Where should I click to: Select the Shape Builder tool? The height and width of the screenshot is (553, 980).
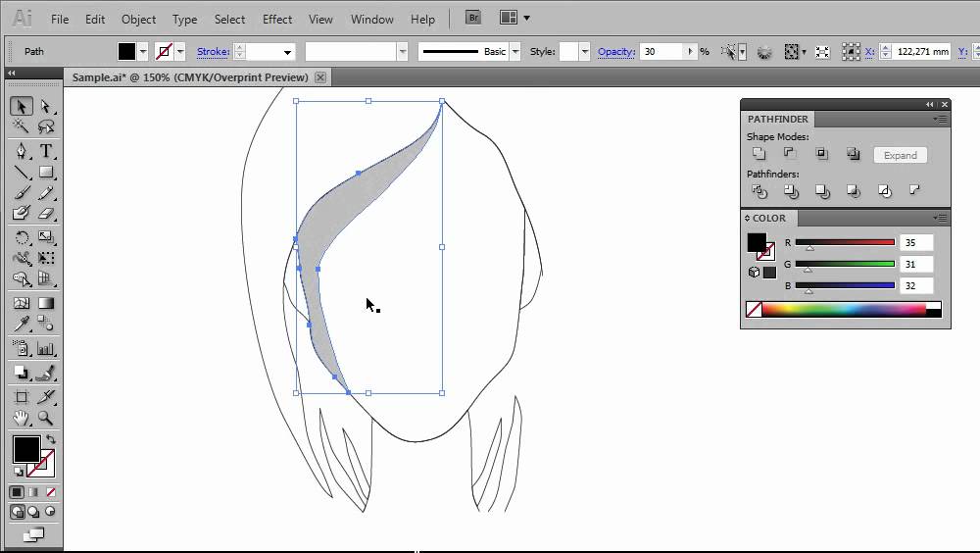coord(22,279)
